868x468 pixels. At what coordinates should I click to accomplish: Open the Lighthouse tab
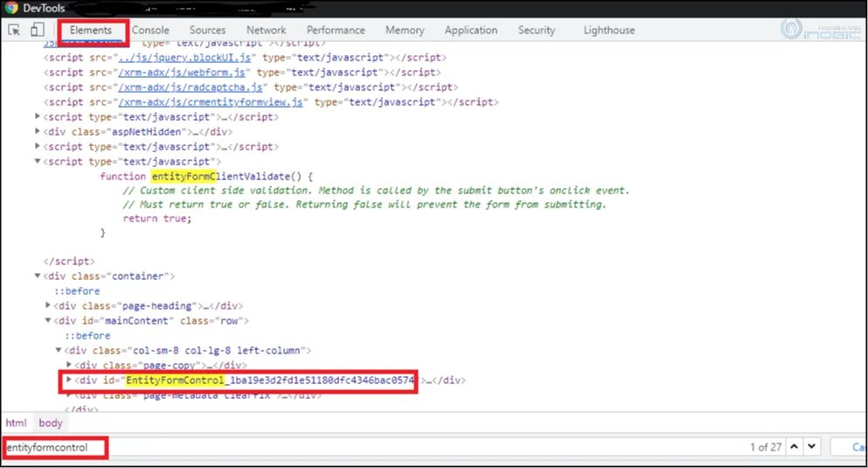pyautogui.click(x=609, y=31)
